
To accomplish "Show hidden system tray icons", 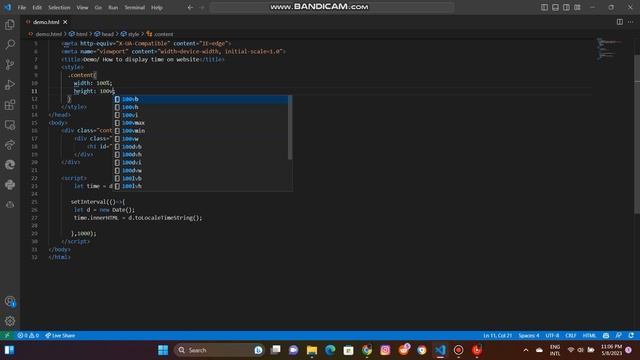I will point(526,350).
